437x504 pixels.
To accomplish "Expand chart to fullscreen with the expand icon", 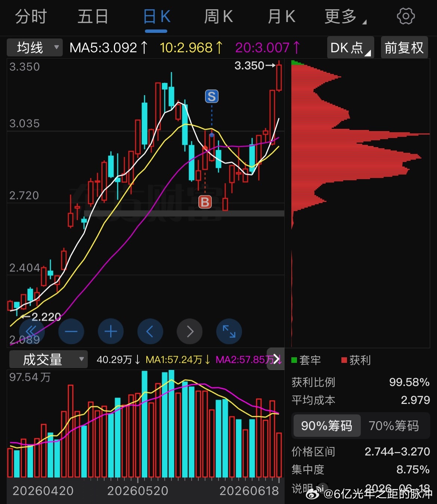I will tap(229, 331).
